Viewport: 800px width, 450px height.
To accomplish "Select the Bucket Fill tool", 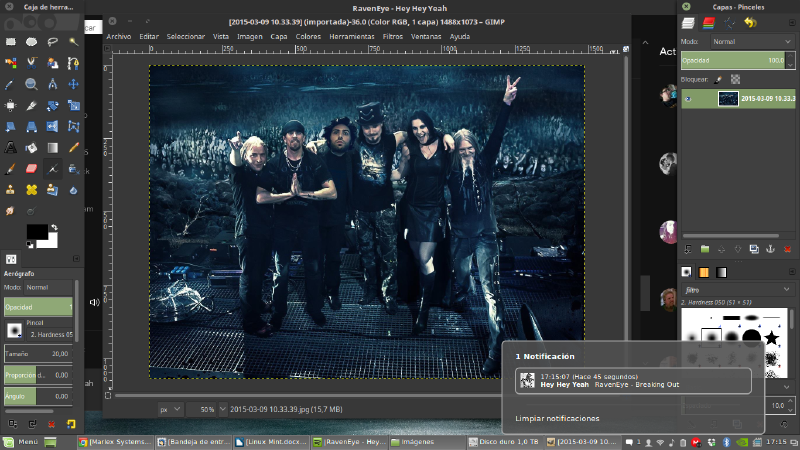I will (32, 148).
